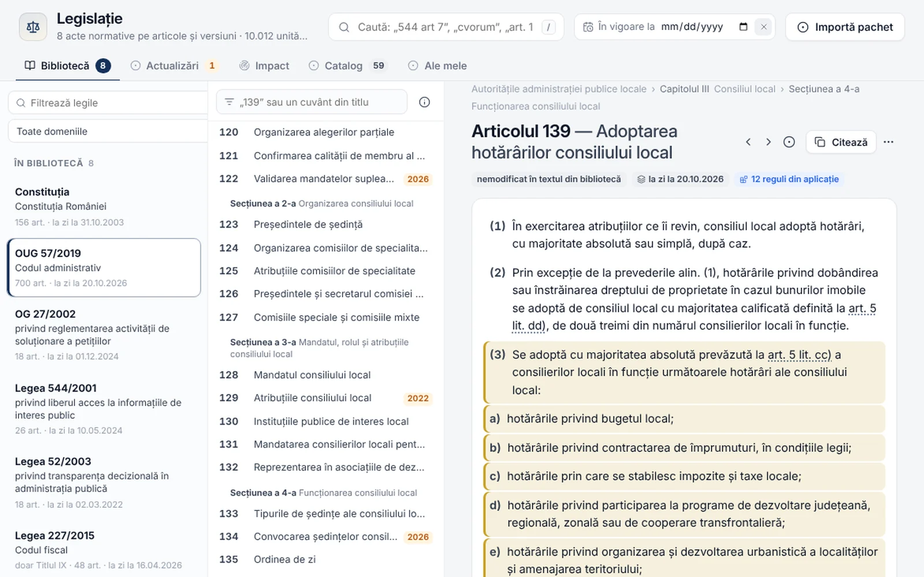This screenshot has width=924, height=577.
Task: Open article 134 Convocarea ședințelor
Action: coord(325,537)
